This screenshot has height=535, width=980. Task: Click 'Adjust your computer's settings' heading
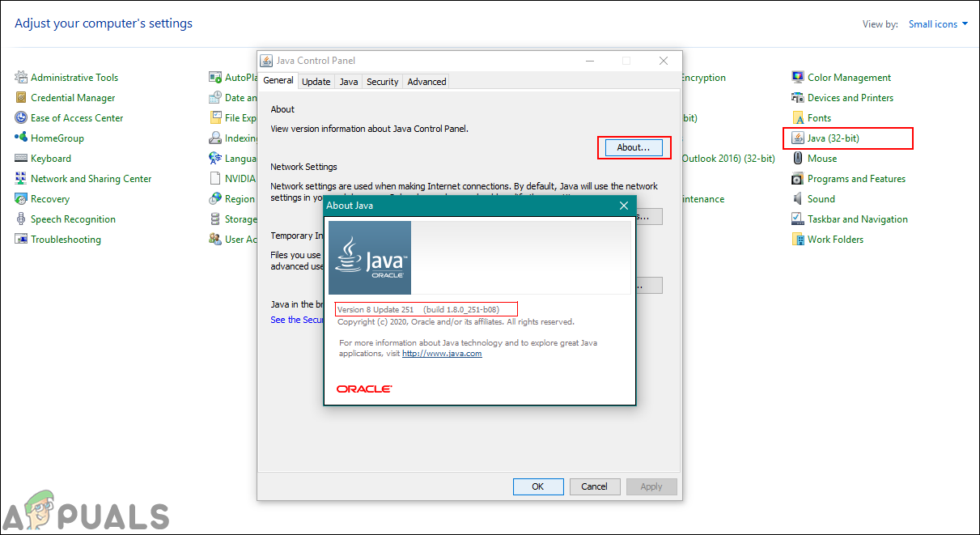pos(104,23)
